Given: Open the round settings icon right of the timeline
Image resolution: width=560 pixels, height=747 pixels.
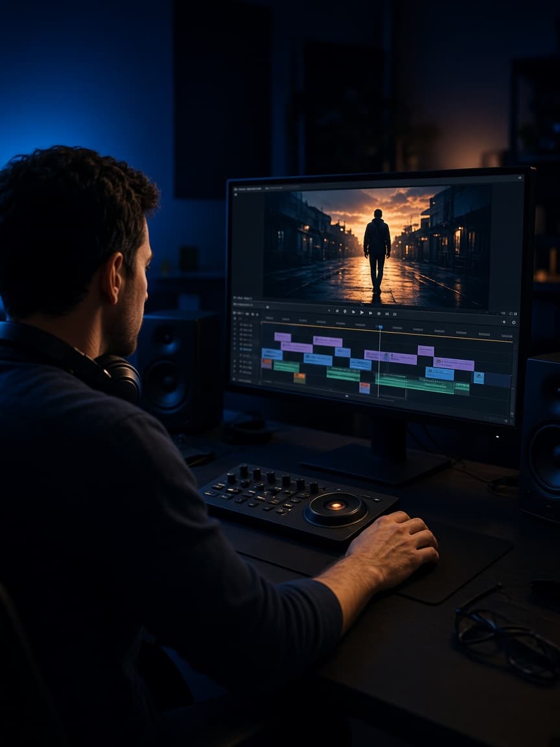Looking at the screenshot, I should (513, 322).
